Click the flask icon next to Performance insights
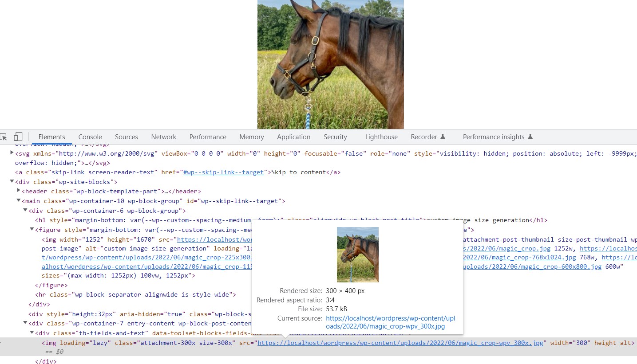This screenshot has height=364, width=637. (x=530, y=137)
